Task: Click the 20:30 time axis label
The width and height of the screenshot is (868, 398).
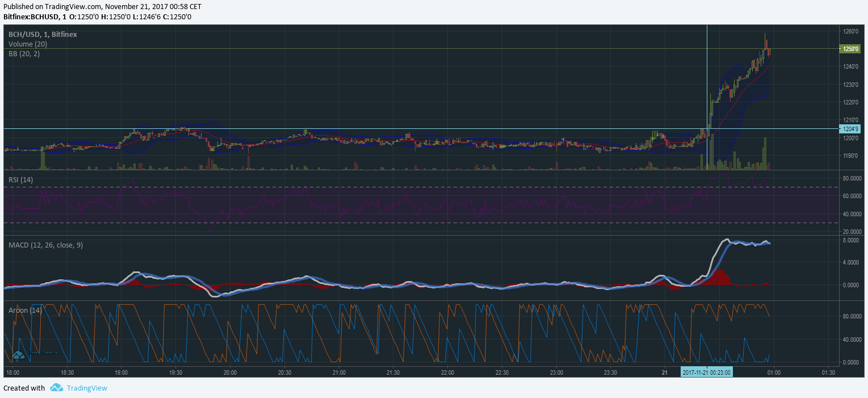Action: (284, 372)
